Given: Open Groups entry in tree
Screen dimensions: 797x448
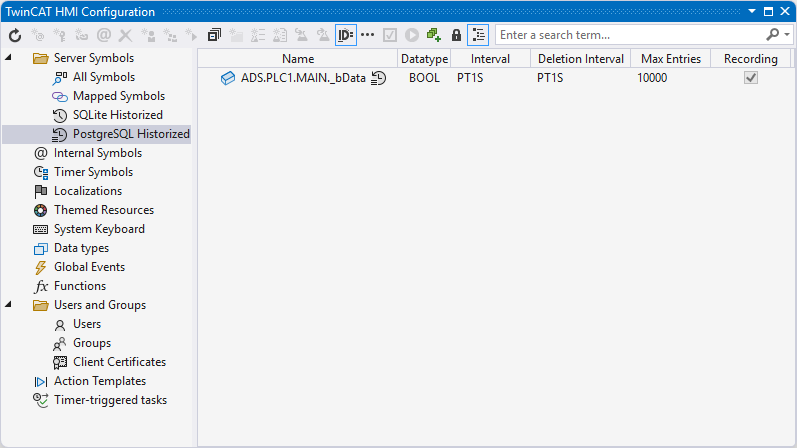Looking at the screenshot, I should point(92,343).
